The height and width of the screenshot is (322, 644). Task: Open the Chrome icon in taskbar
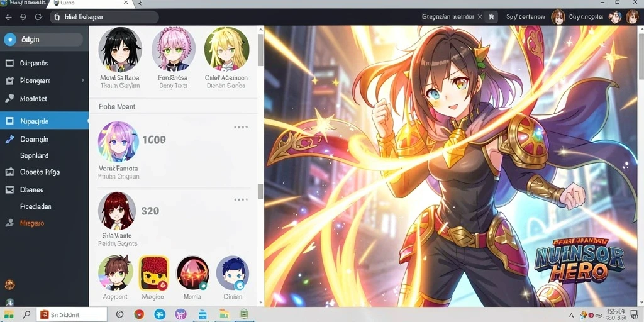tap(139, 314)
